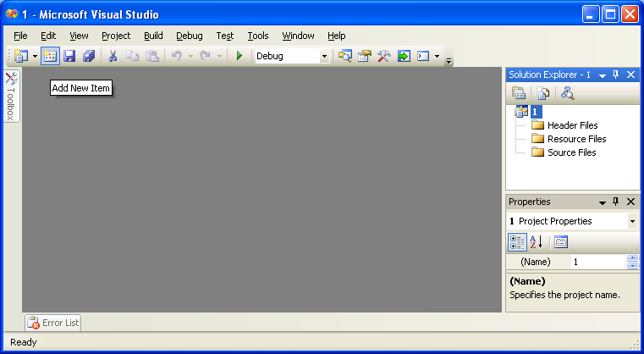Click the New Project toolbar icon

[21, 56]
